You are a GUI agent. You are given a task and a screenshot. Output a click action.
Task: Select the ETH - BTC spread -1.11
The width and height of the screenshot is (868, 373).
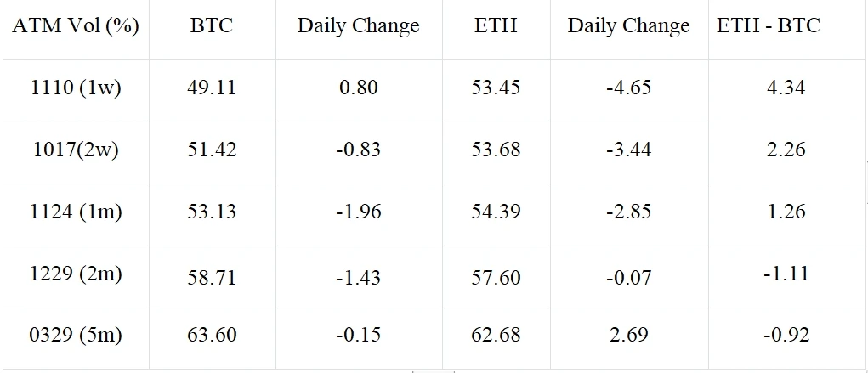pos(786,274)
